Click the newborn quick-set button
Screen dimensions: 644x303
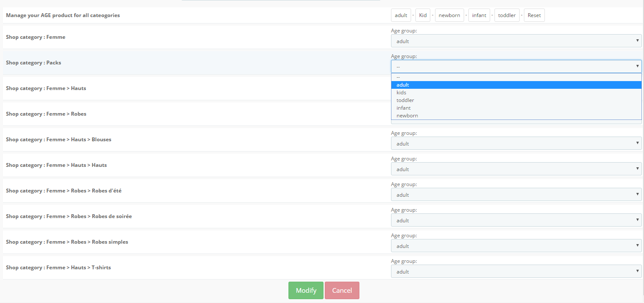click(449, 15)
